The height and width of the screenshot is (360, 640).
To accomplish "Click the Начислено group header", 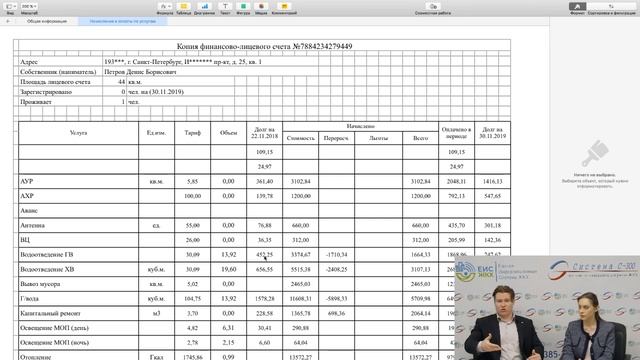I will coord(360,126).
